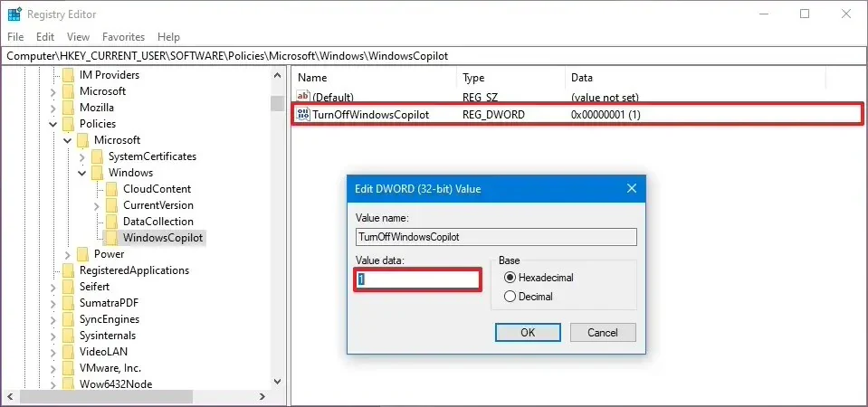Image resolution: width=868 pixels, height=407 pixels.
Task: Click the tree horizontal scroll left arrow
Action: tap(11, 397)
